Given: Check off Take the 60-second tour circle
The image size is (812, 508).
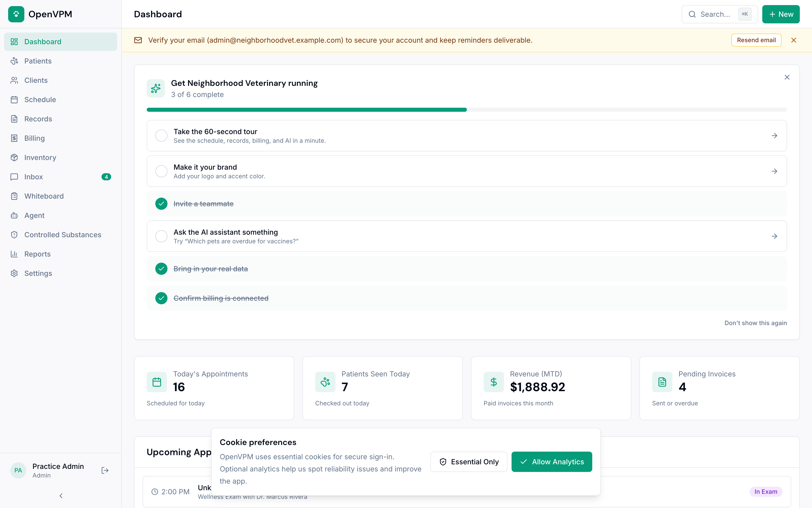Looking at the screenshot, I should click(161, 136).
